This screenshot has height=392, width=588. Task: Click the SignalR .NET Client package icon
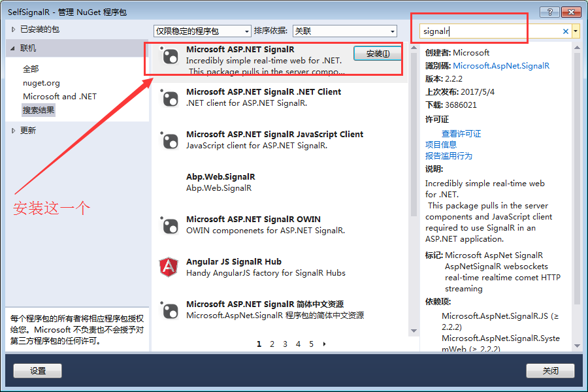coord(170,99)
